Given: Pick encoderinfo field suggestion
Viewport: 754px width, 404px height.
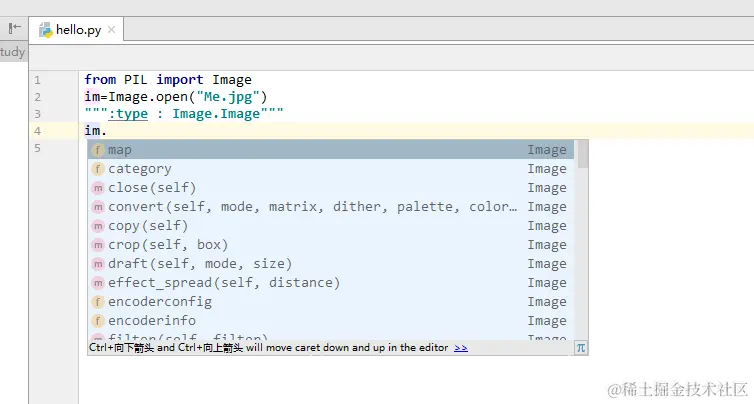Looking at the screenshot, I should (331, 321).
